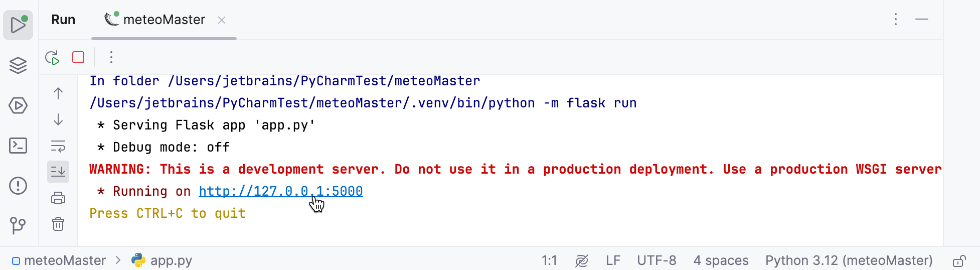Screen dimensions: 980x270
Task: Click the Rerun meteoMaster icon
Action: pyautogui.click(x=52, y=58)
